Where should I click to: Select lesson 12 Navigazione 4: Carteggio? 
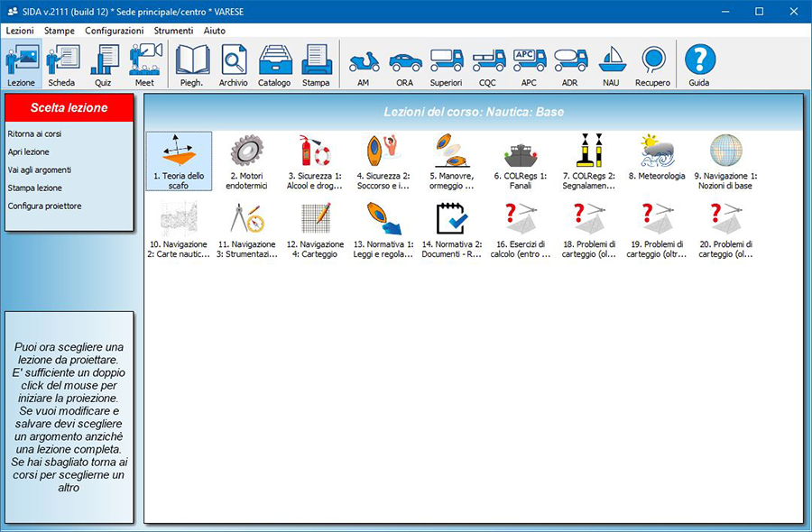pyautogui.click(x=315, y=227)
